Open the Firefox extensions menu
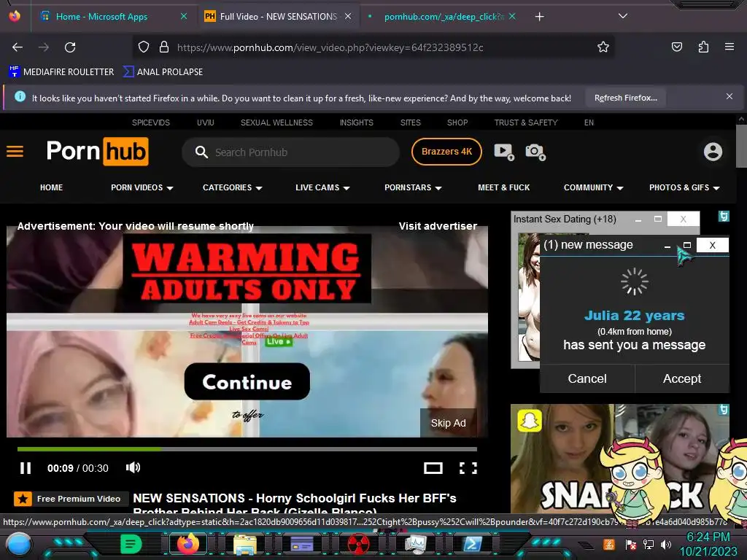Screen dimensions: 747x560 703,47
